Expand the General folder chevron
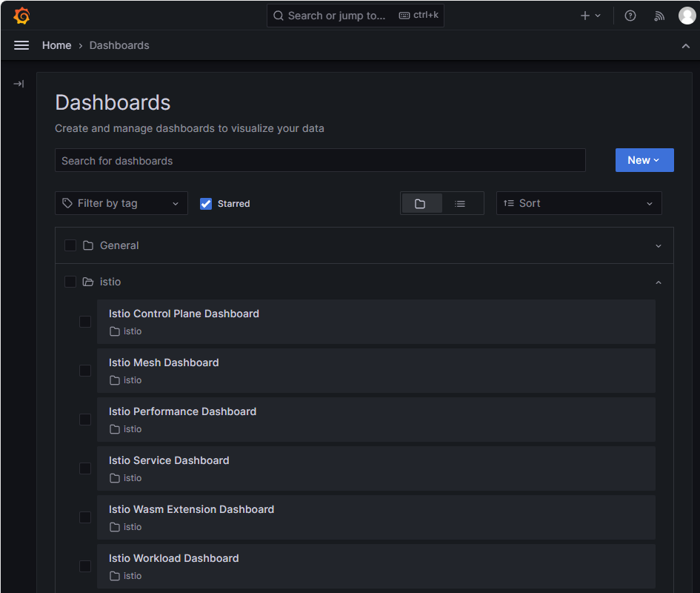 point(658,246)
